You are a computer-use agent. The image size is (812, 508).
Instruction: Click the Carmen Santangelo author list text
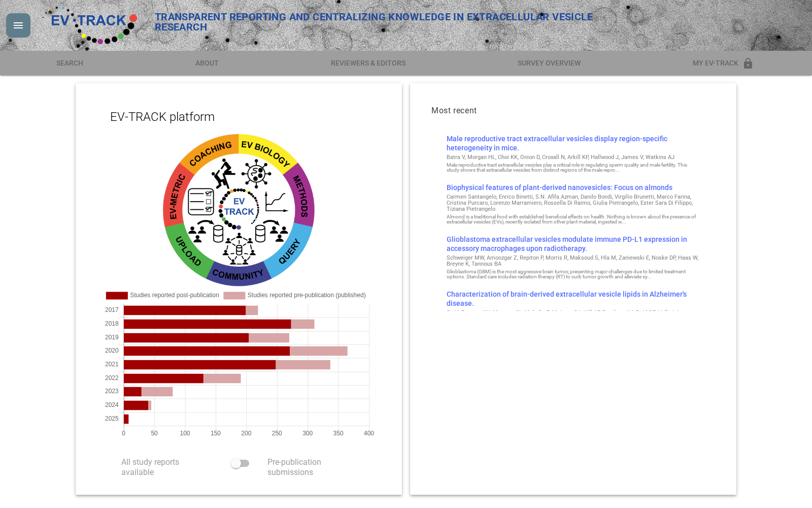click(x=569, y=203)
